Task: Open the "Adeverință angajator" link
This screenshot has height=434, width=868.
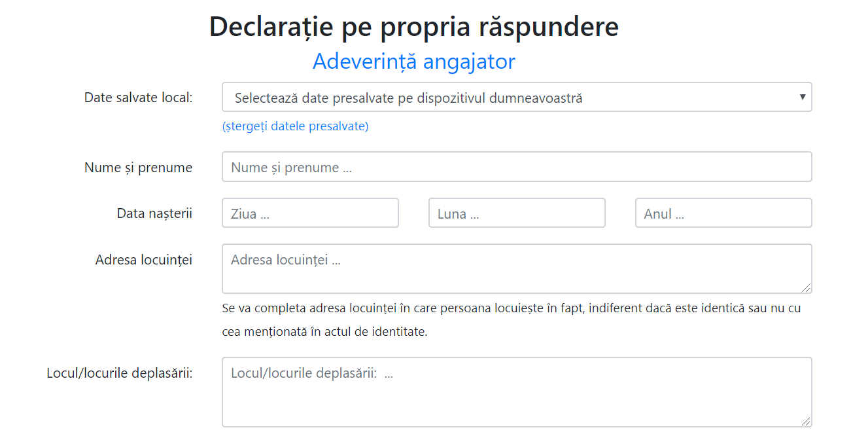Action: [413, 61]
